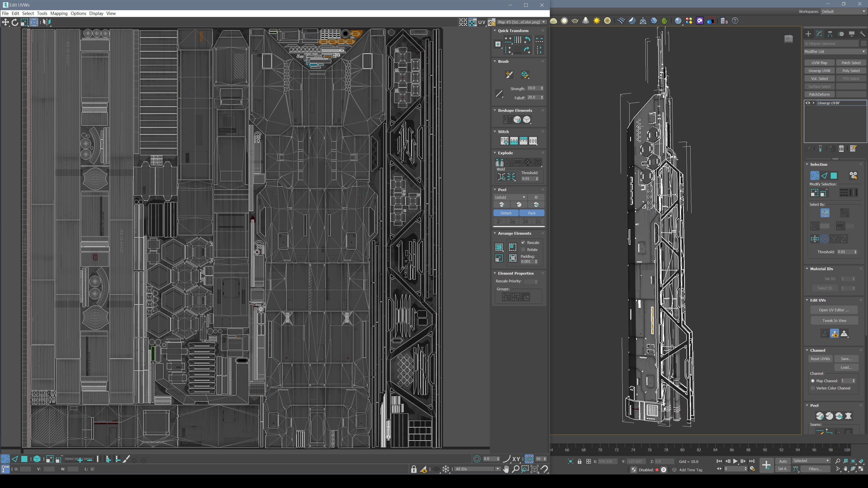Open the Options menu in Edit UVWs

[x=78, y=14]
